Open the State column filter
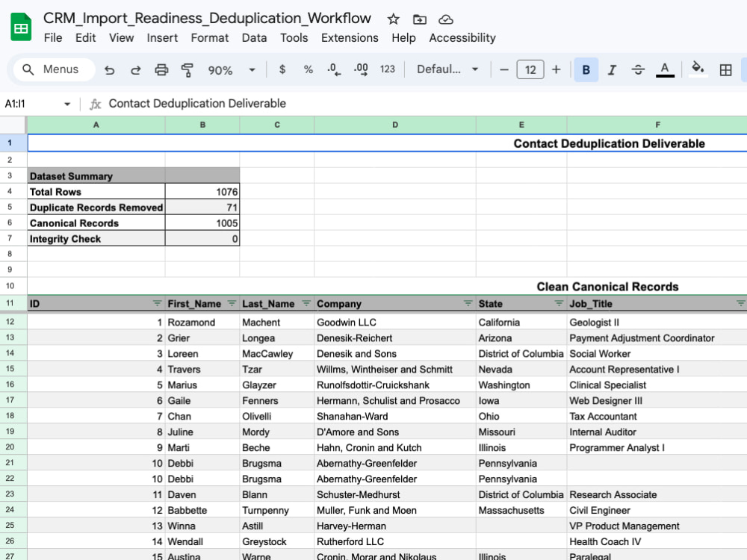The image size is (747, 560). tap(559, 304)
